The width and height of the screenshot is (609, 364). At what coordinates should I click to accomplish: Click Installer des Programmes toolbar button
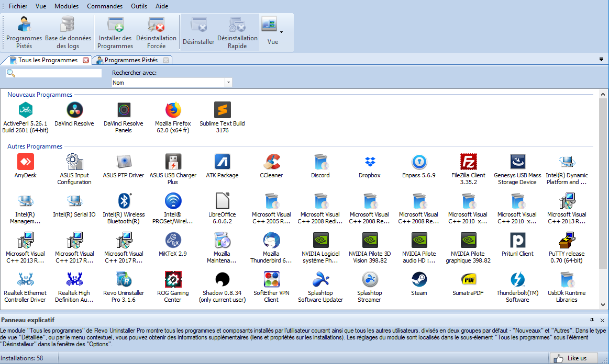pyautogui.click(x=115, y=32)
